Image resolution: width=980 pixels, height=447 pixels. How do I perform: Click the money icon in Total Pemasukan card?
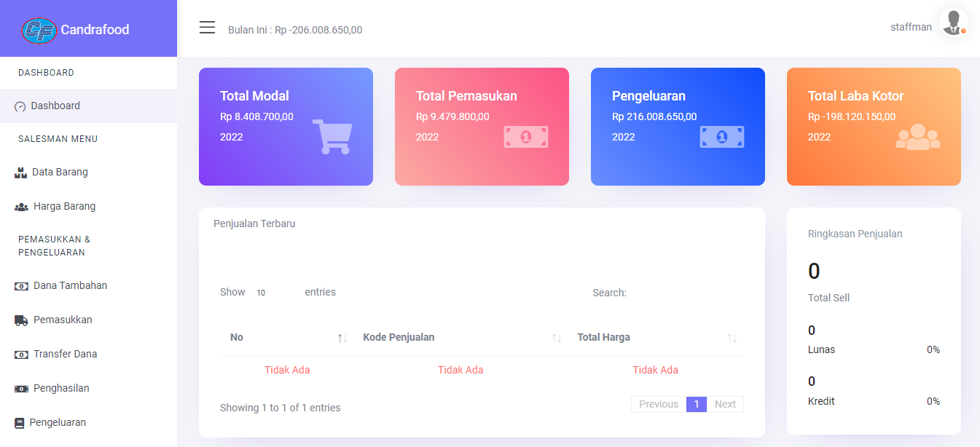(x=525, y=137)
